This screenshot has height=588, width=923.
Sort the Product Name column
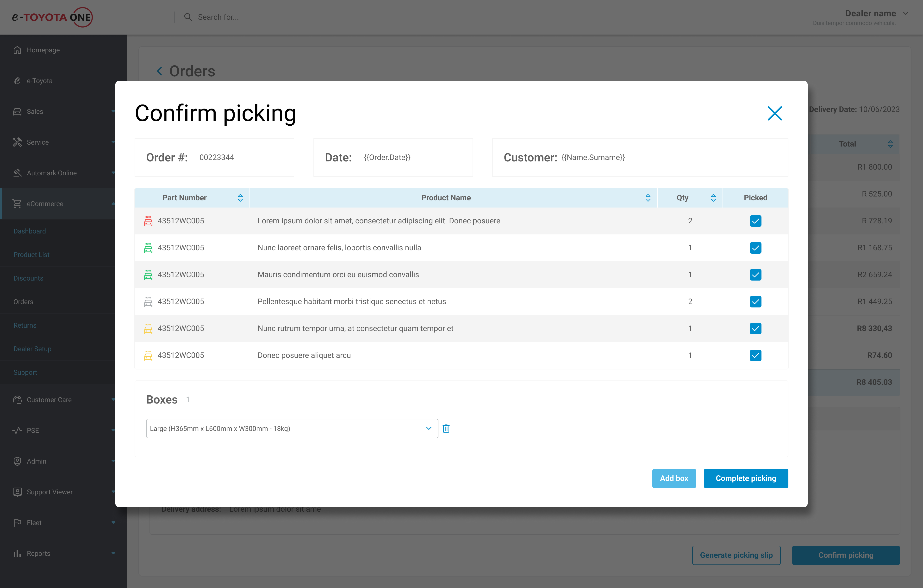click(x=648, y=198)
